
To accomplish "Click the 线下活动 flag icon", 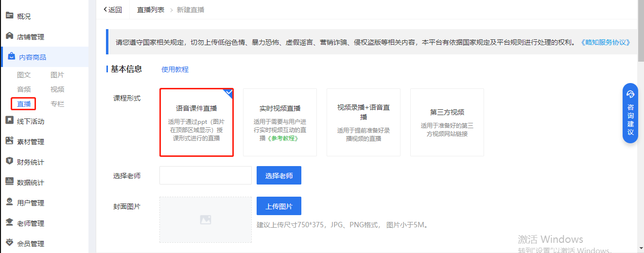I will coord(9,120).
